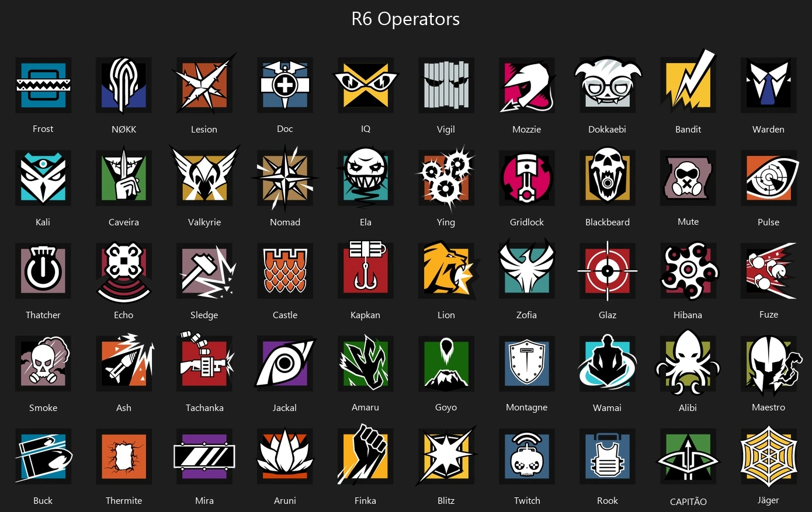Click the Twitch drone controller icon
Image resolution: width=812 pixels, height=512 pixels.
527,456
